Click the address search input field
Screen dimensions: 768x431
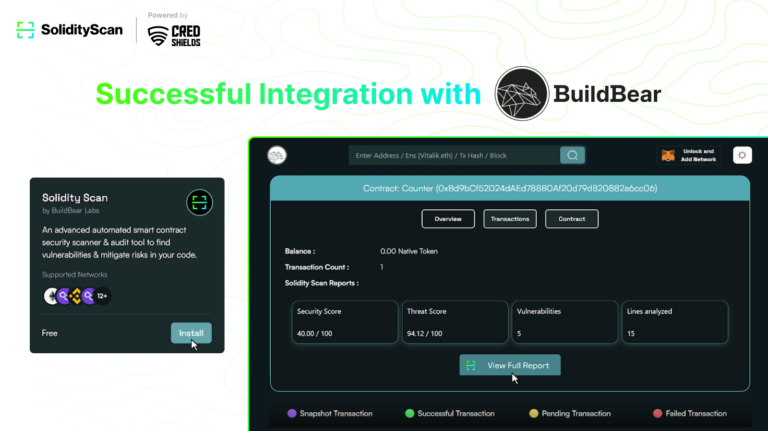click(455, 155)
